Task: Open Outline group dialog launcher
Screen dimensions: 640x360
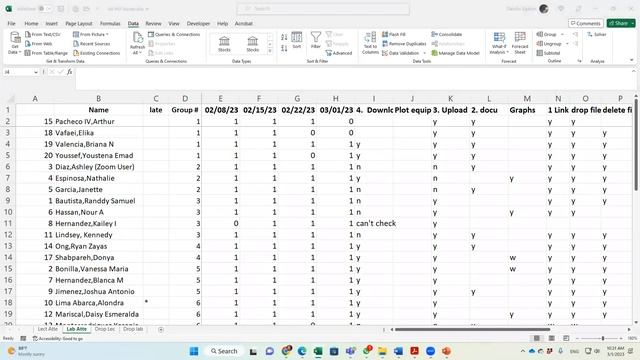Action: pyautogui.click(x=579, y=61)
